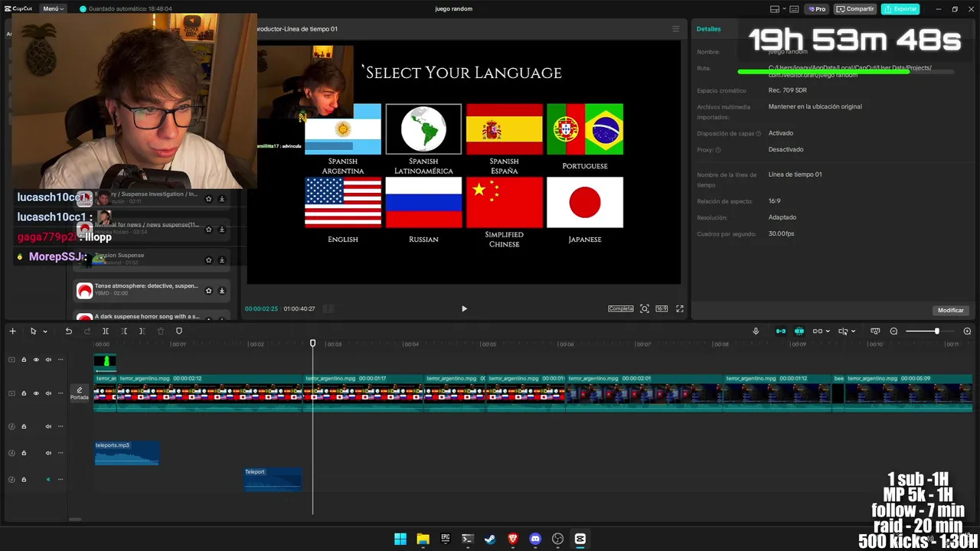Select the Detalles tab
The height and width of the screenshot is (551, 980).
(x=708, y=29)
